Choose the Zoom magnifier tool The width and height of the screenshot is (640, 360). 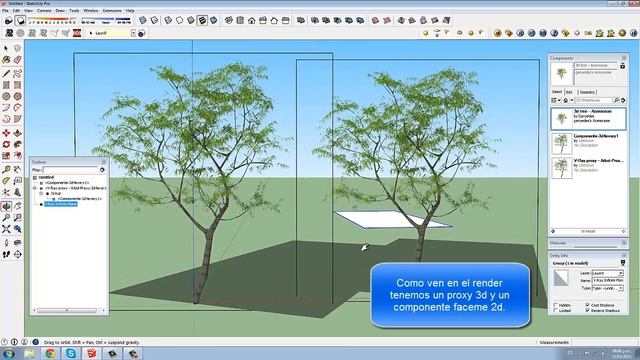(x=6, y=218)
